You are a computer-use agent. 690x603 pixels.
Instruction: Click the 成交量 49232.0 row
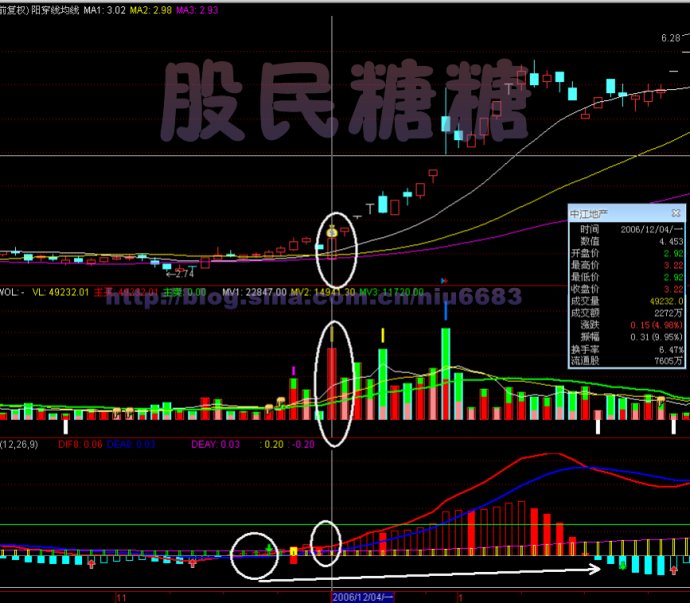point(627,301)
